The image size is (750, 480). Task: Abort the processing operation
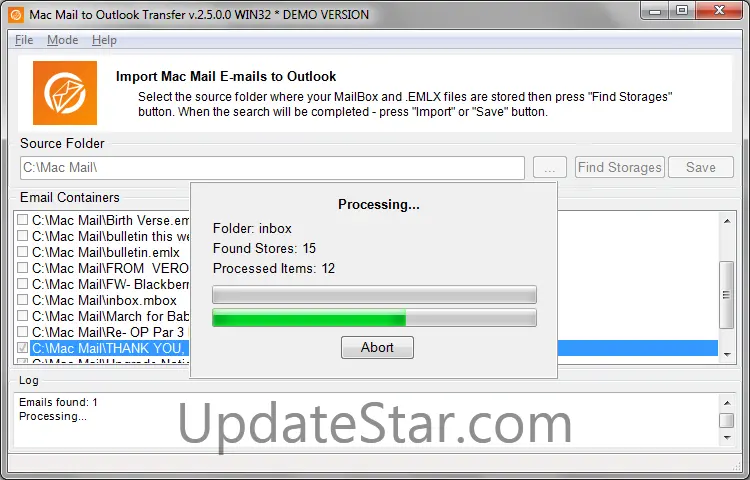(x=377, y=347)
